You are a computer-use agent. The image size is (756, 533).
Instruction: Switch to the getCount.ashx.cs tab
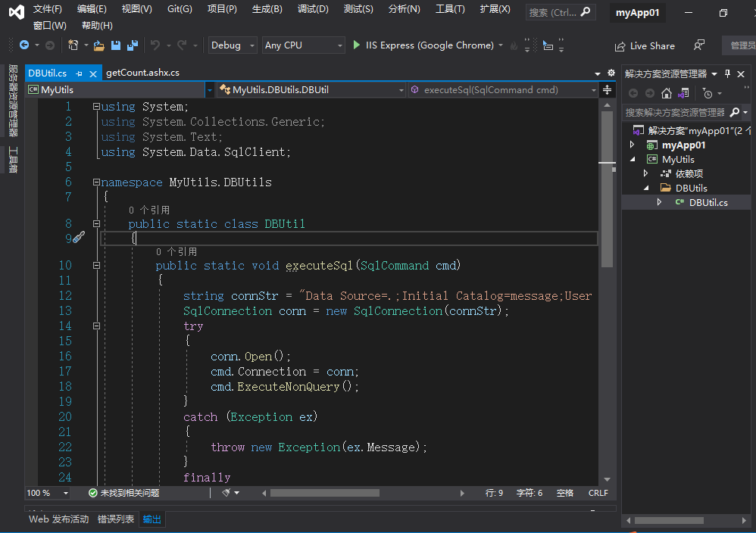[x=142, y=73]
